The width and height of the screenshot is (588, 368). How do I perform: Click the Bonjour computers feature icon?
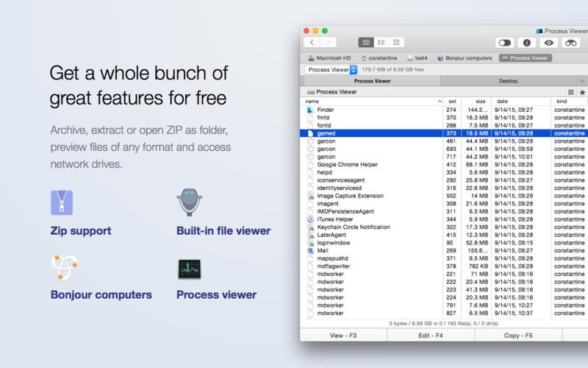click(64, 267)
